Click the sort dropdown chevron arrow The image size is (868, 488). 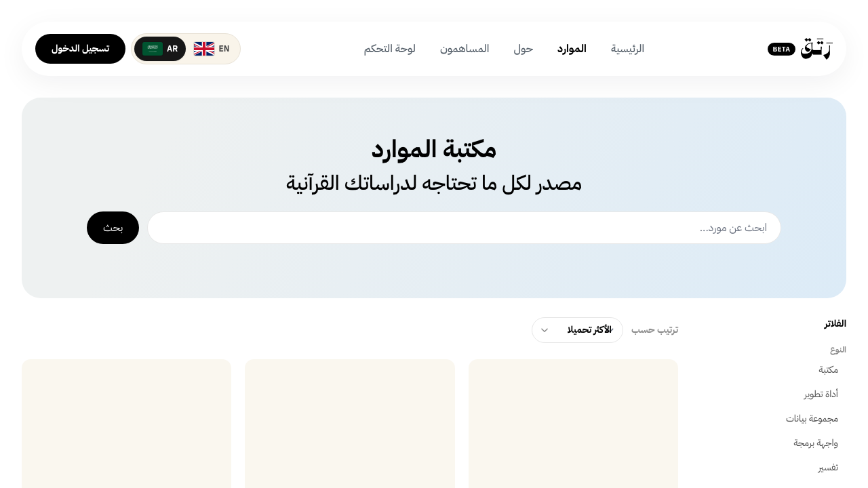pos(544,330)
